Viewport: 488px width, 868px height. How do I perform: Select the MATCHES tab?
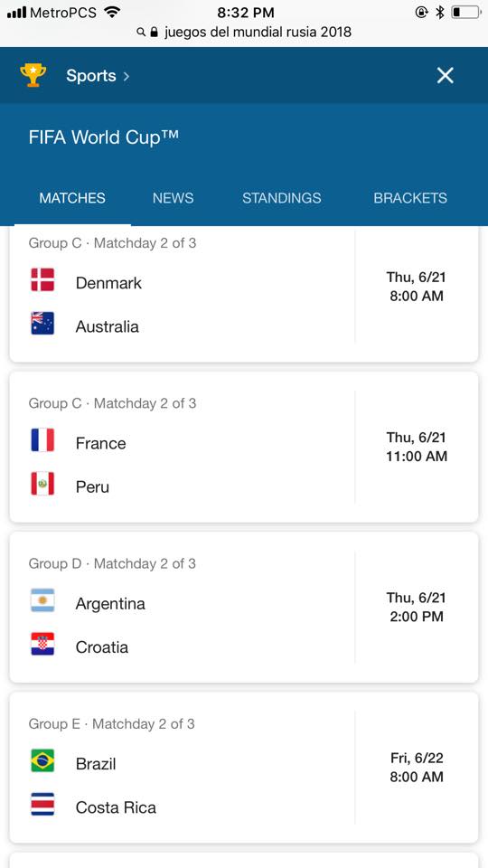(72, 198)
